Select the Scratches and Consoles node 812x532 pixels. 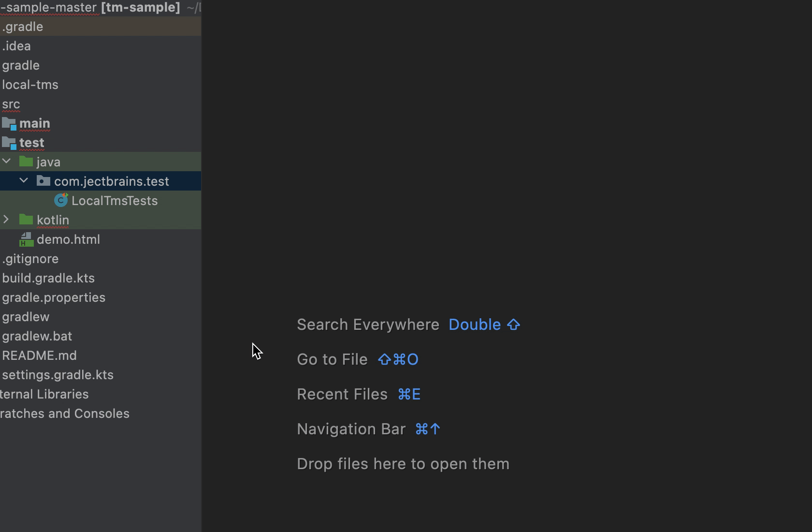click(65, 414)
